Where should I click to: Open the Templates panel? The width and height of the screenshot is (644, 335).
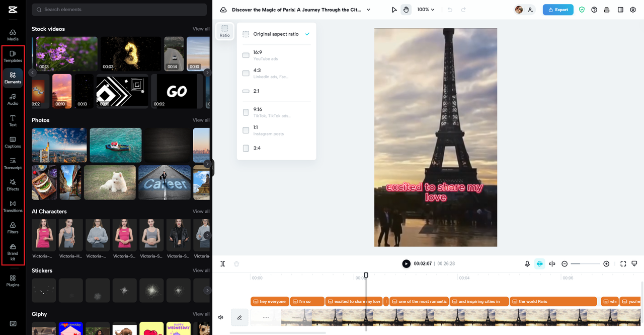click(x=13, y=56)
